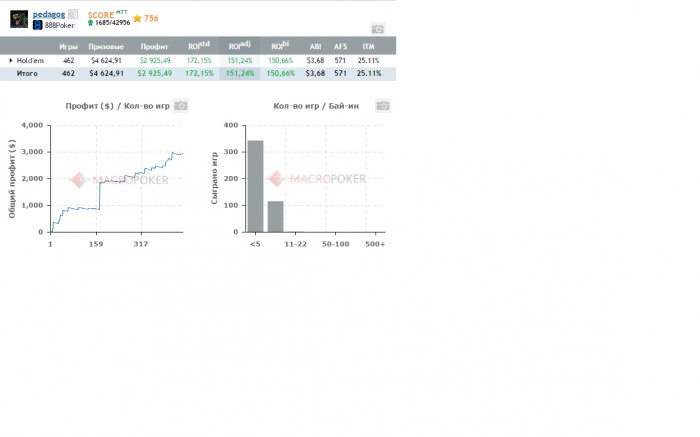Open the pedagog profile link
700x437 pixels.
pyautogui.click(x=49, y=14)
